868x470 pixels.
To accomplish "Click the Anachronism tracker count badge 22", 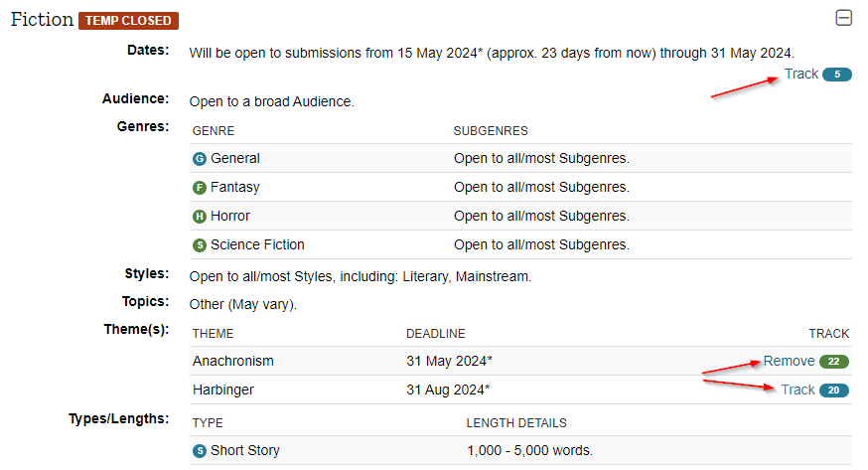I will coord(834,362).
